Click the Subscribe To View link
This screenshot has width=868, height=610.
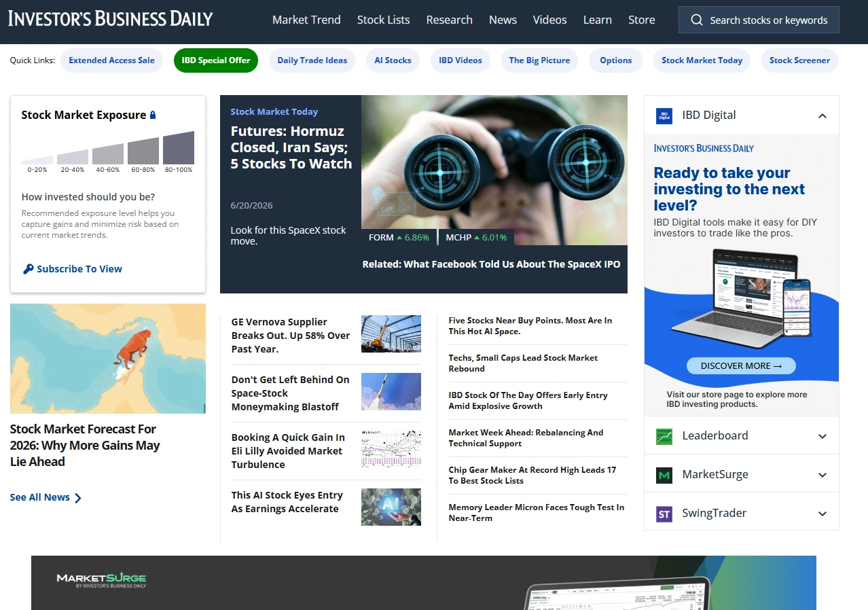(x=79, y=269)
